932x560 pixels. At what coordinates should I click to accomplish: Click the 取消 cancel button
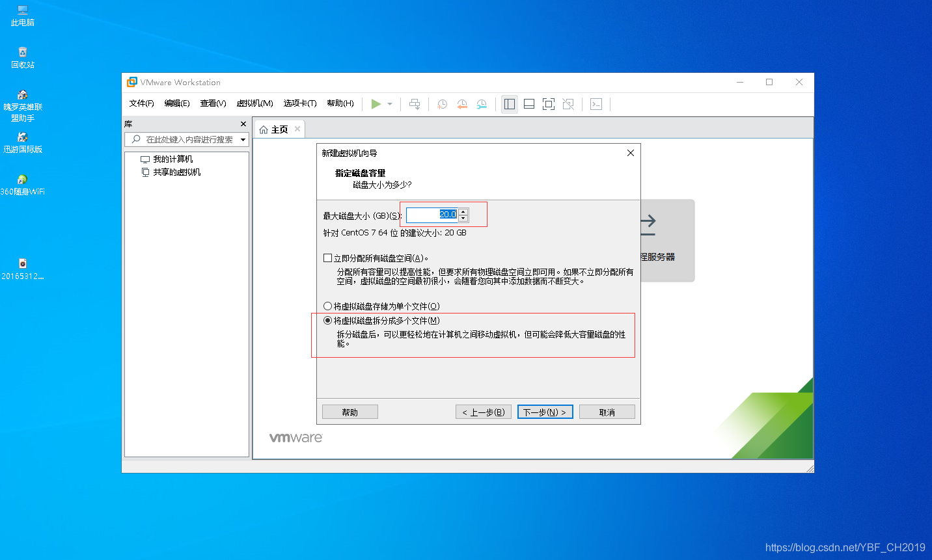tap(607, 412)
